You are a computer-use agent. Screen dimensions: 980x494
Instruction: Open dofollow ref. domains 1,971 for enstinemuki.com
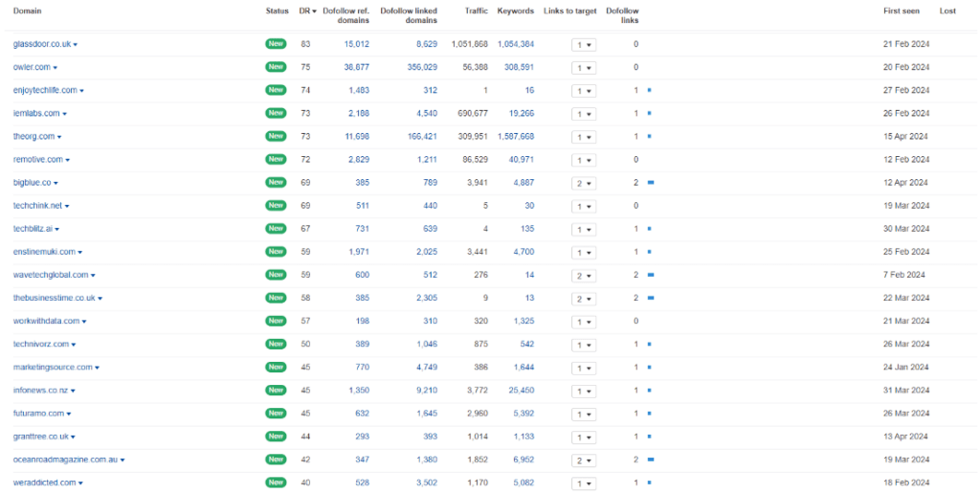359,252
